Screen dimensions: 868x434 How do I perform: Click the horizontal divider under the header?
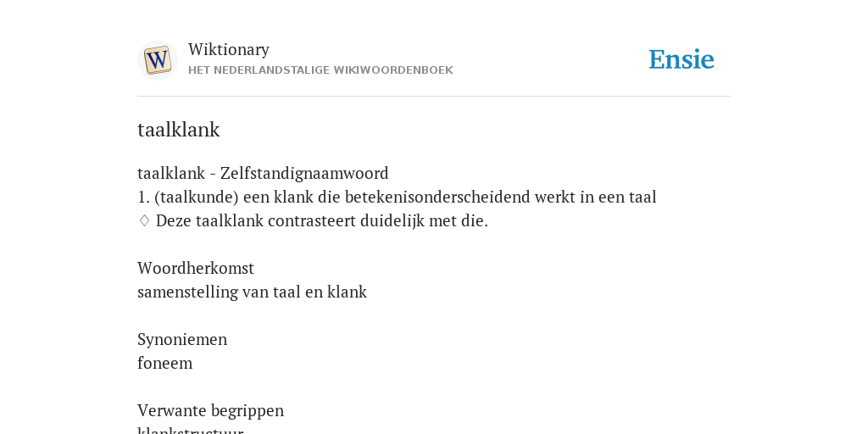[x=434, y=97]
